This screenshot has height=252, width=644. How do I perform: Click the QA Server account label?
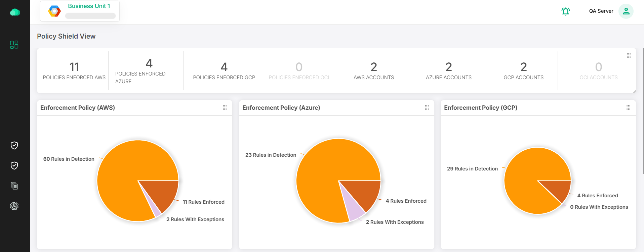tap(601, 11)
